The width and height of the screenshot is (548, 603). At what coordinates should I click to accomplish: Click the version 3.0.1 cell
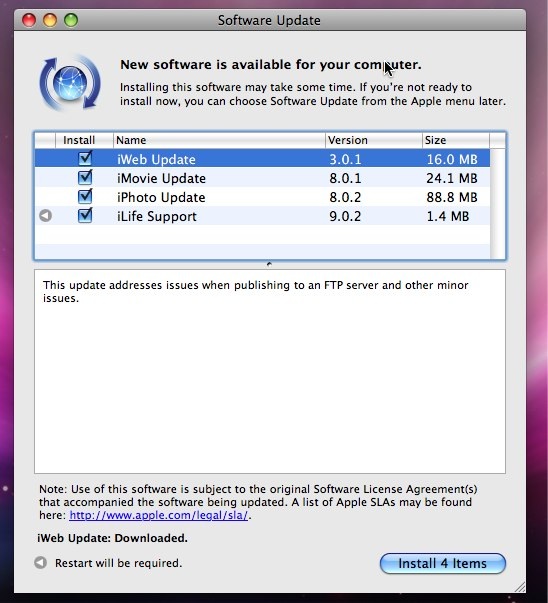345,159
